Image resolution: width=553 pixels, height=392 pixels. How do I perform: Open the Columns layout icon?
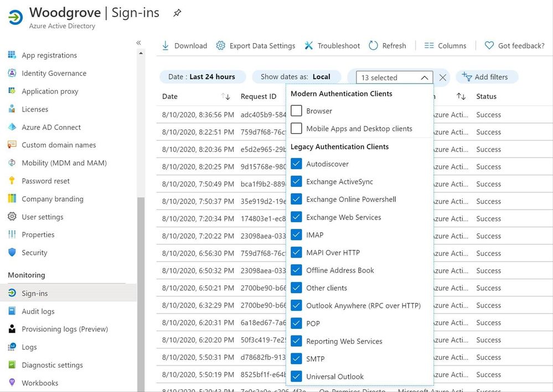click(x=429, y=45)
